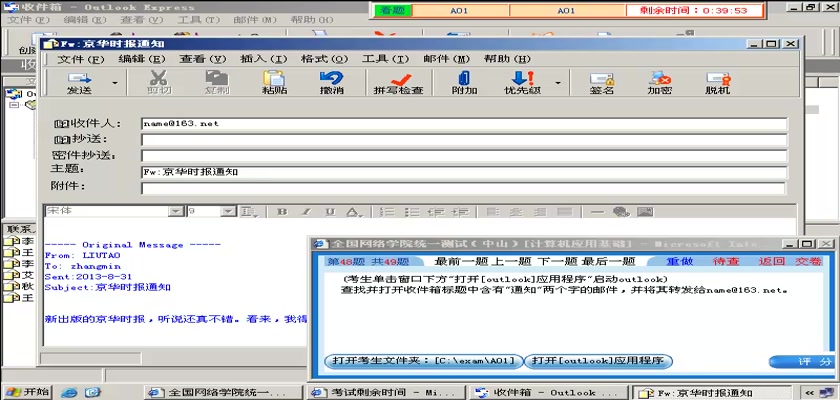Open the paragraph style dropdown

pyautogui.click(x=248, y=212)
